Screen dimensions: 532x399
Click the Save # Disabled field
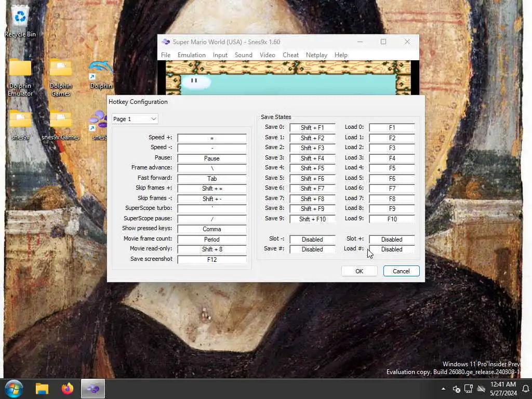312,249
